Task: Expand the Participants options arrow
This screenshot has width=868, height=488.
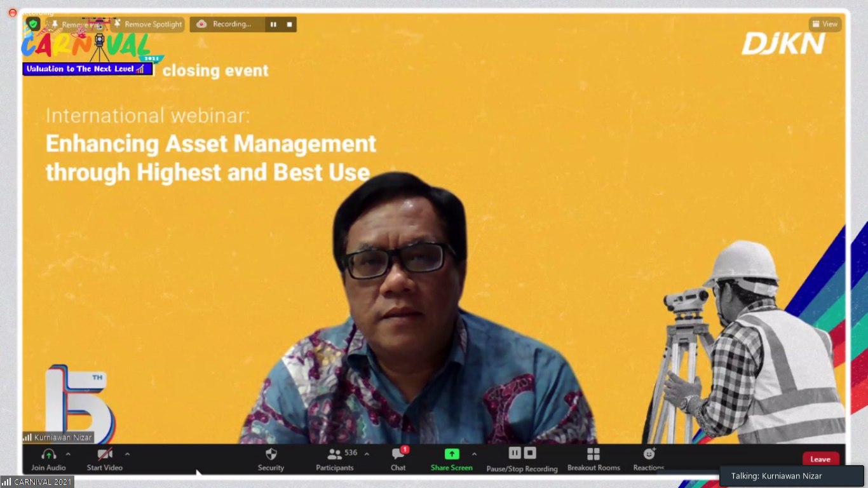Action: [367, 454]
